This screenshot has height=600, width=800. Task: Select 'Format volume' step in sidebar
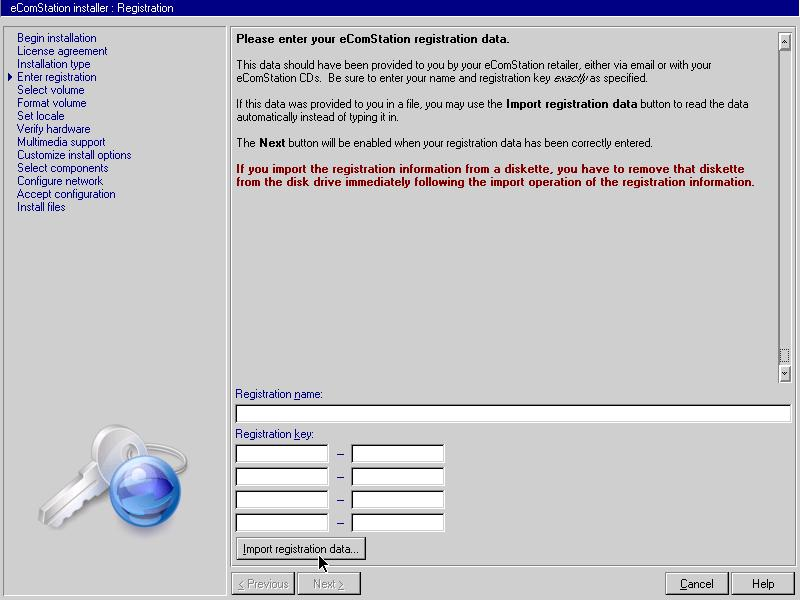click(52, 103)
